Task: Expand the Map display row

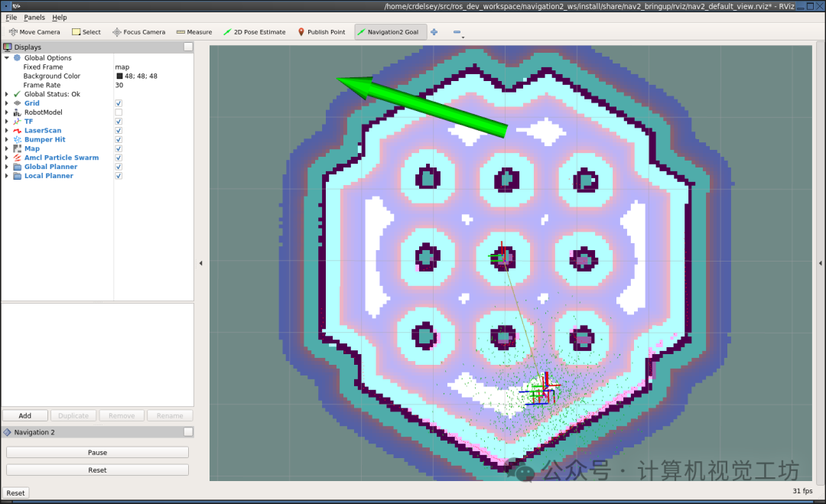Action: pyautogui.click(x=7, y=148)
